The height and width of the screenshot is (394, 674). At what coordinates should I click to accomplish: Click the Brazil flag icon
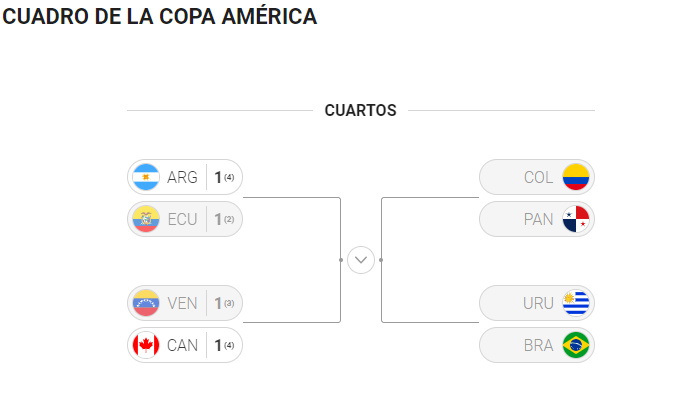click(576, 345)
